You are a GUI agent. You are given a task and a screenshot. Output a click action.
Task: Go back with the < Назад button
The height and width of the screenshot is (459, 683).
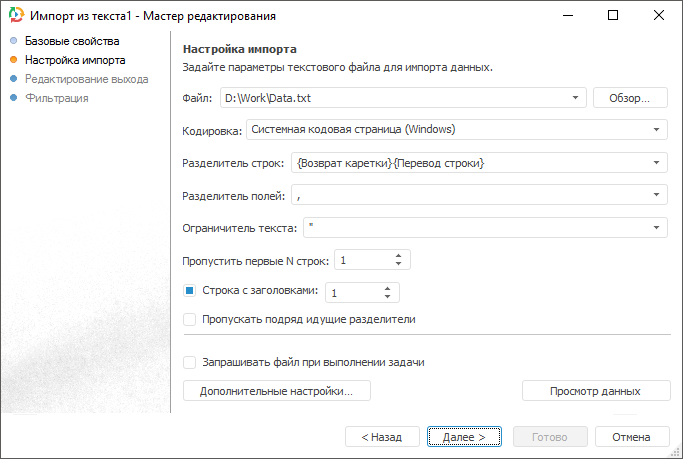(382, 437)
